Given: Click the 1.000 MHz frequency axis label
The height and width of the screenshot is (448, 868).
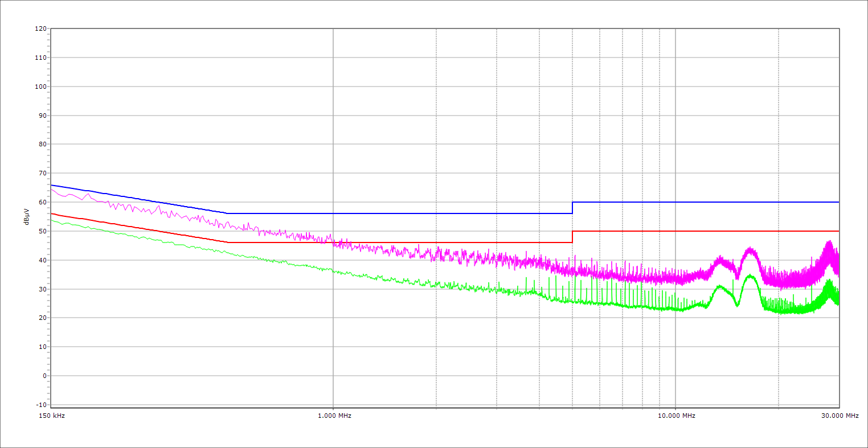Looking at the screenshot, I should point(333,416).
